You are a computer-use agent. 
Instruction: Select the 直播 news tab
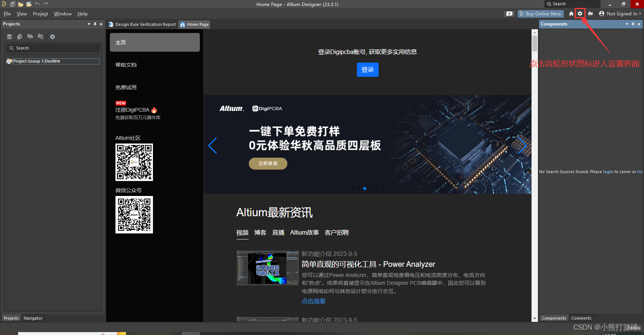[x=278, y=233]
